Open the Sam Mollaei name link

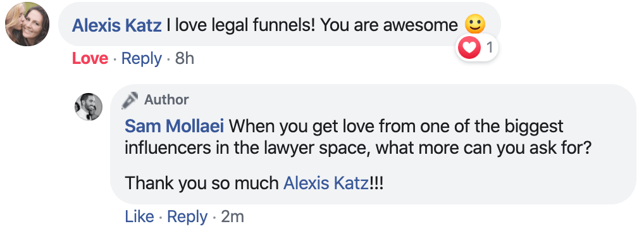(x=174, y=127)
